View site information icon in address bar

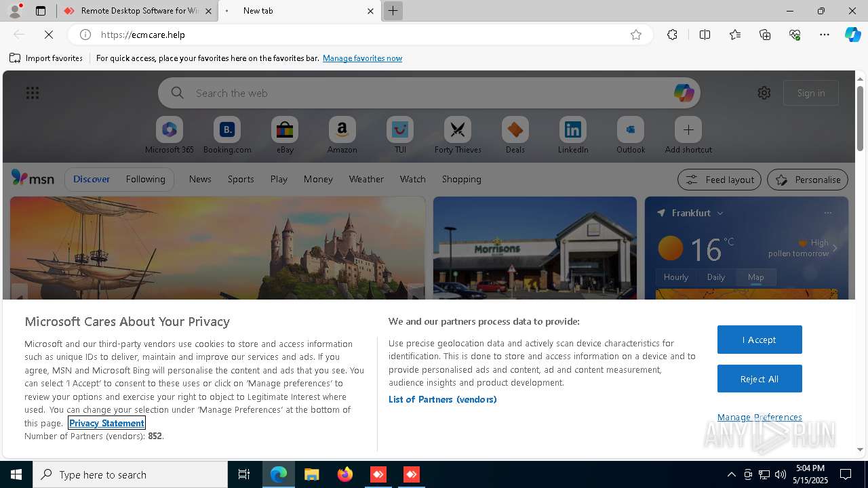click(85, 35)
